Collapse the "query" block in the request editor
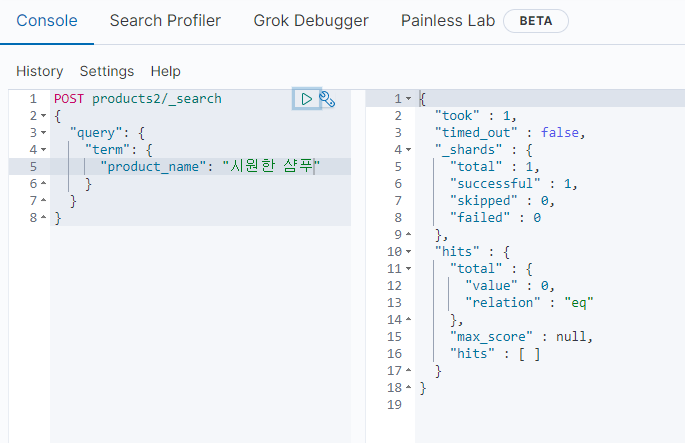This screenshot has height=443, width=685. pyautogui.click(x=43, y=133)
